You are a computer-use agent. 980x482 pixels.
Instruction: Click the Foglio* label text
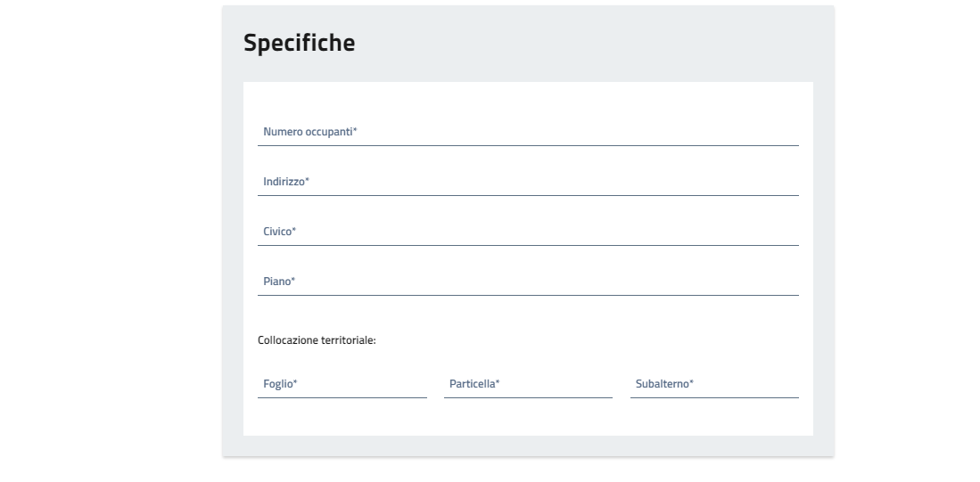(280, 384)
